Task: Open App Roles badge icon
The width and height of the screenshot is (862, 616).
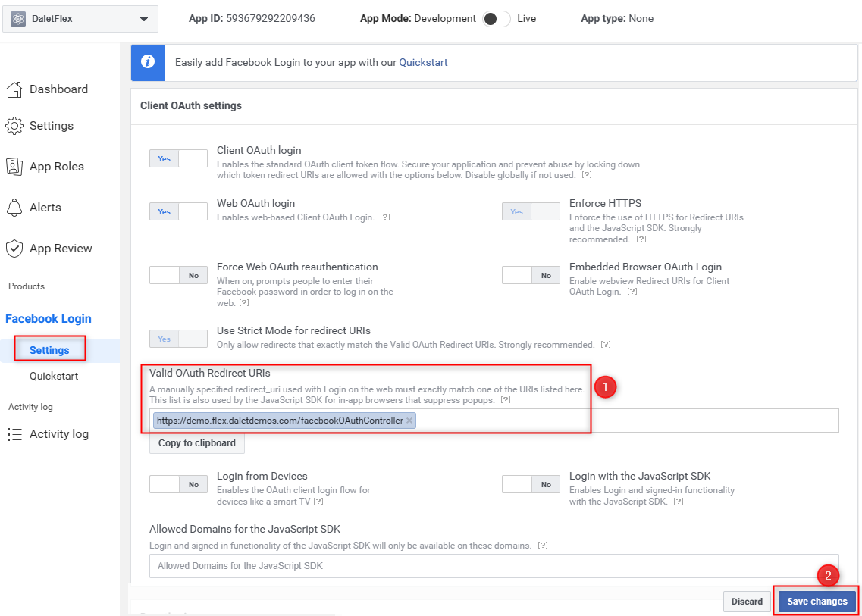Action: point(14,167)
